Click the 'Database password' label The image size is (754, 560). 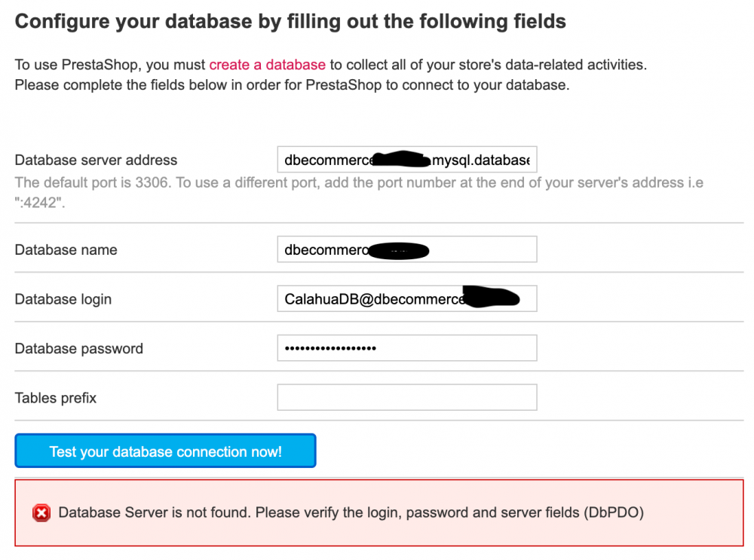pyautogui.click(x=78, y=348)
